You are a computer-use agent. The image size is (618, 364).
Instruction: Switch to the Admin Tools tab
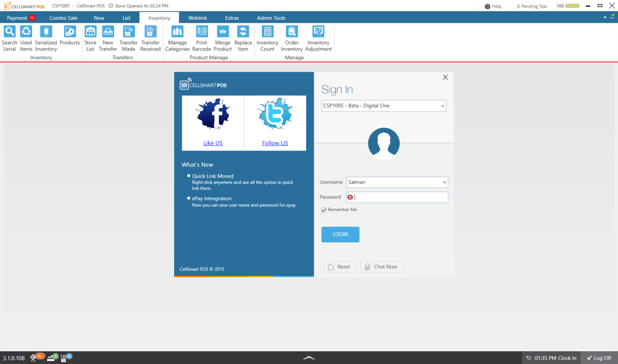(x=271, y=18)
